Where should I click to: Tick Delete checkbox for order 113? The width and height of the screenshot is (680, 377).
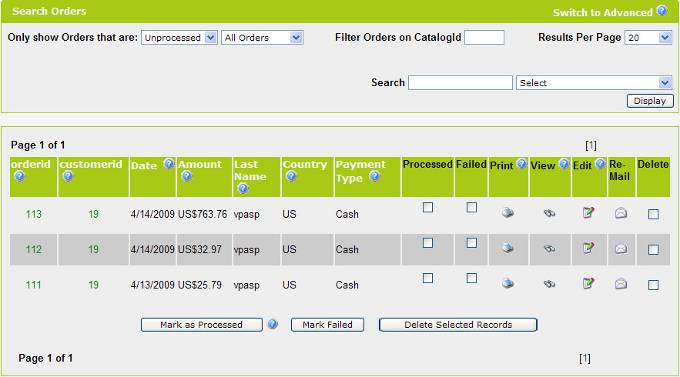coord(654,214)
